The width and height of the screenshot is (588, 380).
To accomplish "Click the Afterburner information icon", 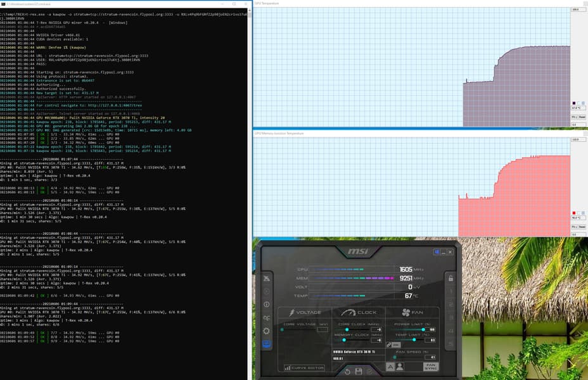I will pyautogui.click(x=266, y=304).
